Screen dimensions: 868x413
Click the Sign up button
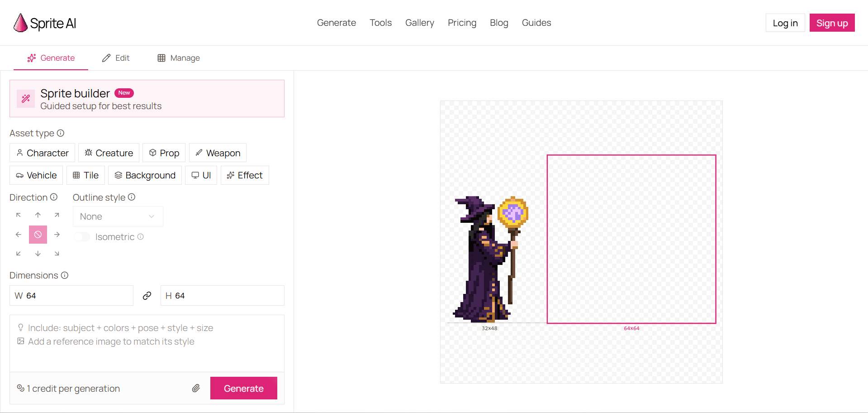[831, 23]
